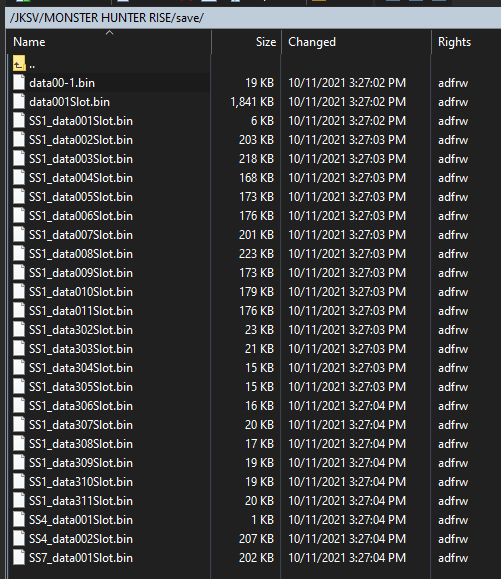Click the file icon of SS1_data308Slot.bin
Viewport: 501px width, 579px height.
[x=19, y=443]
